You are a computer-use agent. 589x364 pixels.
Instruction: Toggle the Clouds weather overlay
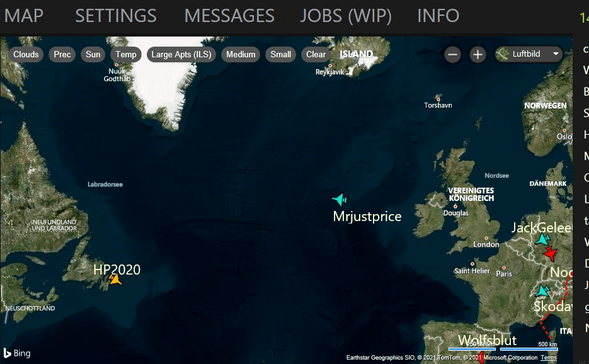click(26, 54)
